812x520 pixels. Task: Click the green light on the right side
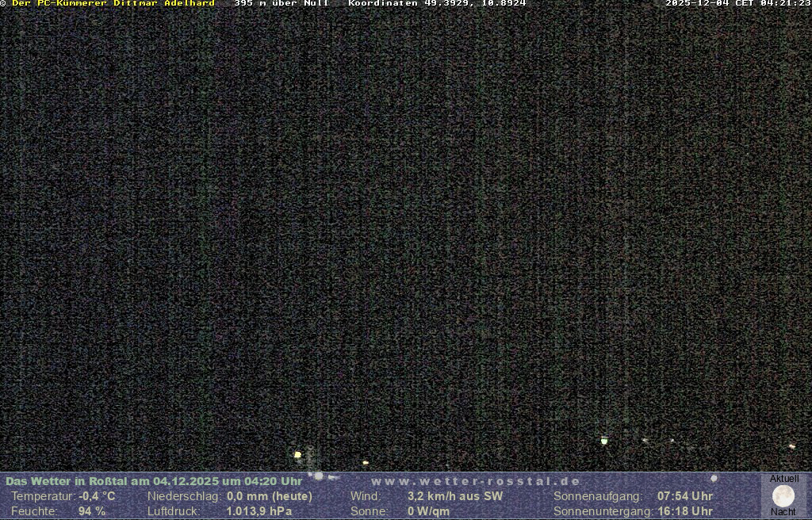click(x=604, y=441)
